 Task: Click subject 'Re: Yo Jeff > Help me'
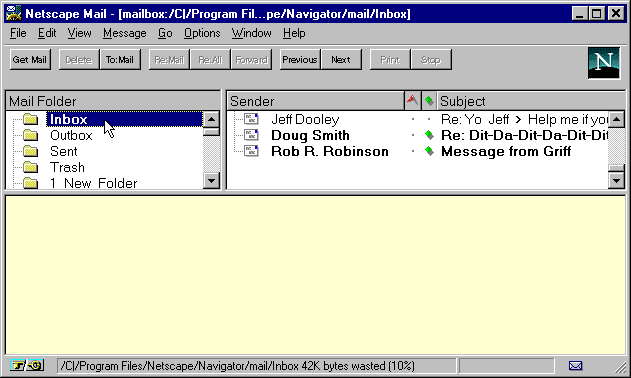(524, 119)
